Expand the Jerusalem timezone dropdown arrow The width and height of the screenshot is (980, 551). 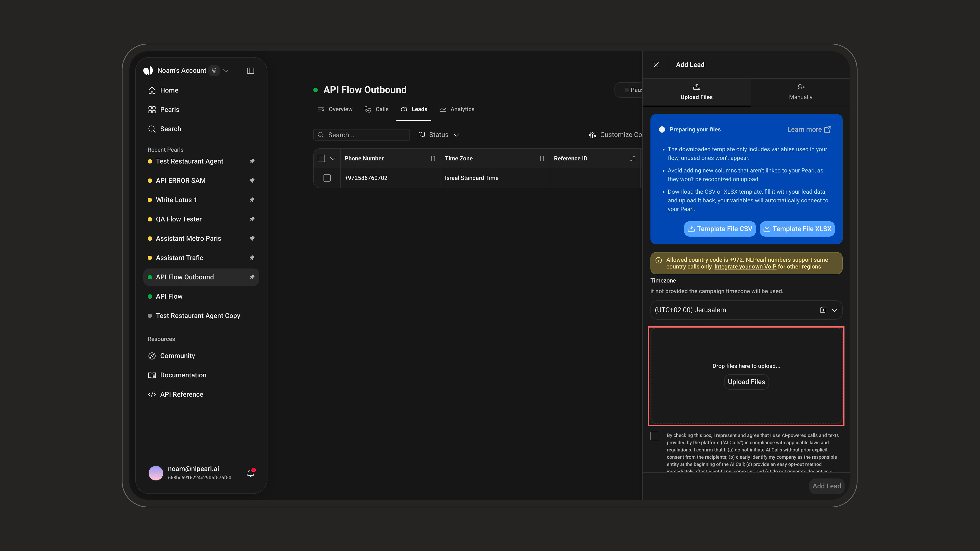click(834, 310)
